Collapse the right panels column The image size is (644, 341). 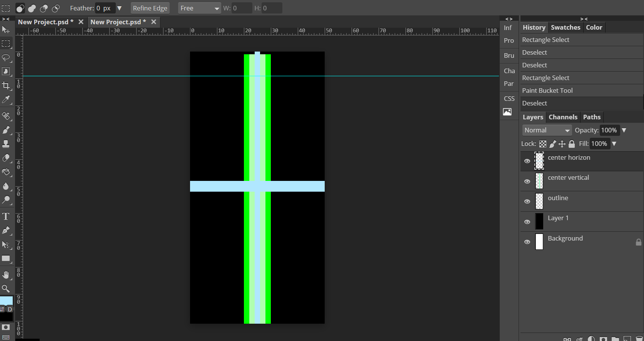(584, 19)
